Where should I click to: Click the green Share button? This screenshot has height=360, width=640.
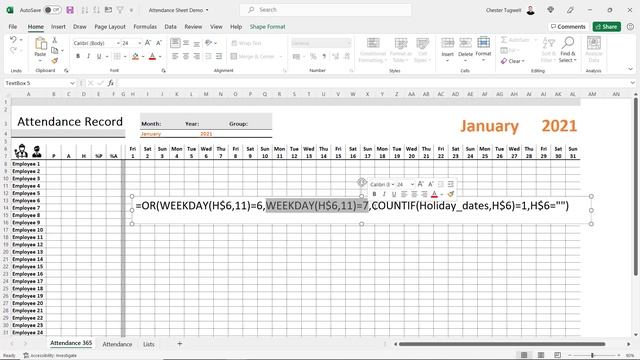pyautogui.click(x=607, y=27)
